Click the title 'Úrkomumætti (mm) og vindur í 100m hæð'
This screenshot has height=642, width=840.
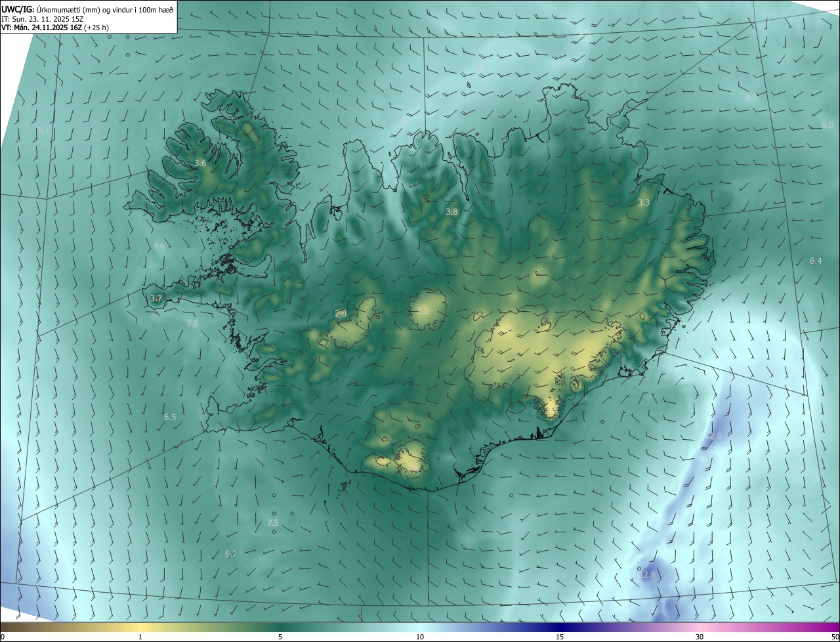104,9
